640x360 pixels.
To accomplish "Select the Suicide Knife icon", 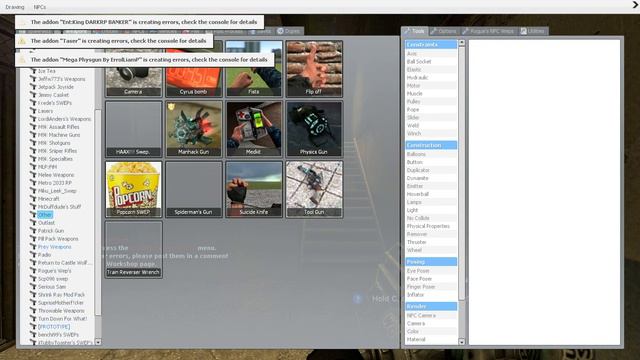I will pyautogui.click(x=254, y=189).
